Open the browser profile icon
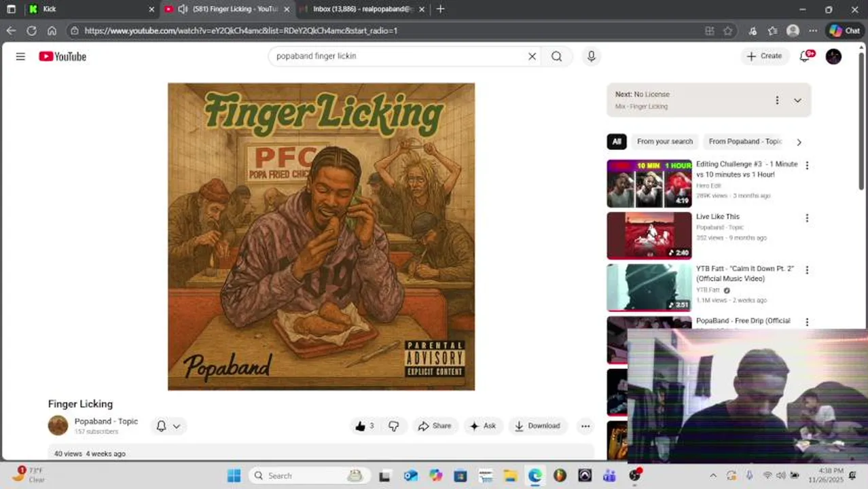The image size is (868, 489). pos(793,31)
